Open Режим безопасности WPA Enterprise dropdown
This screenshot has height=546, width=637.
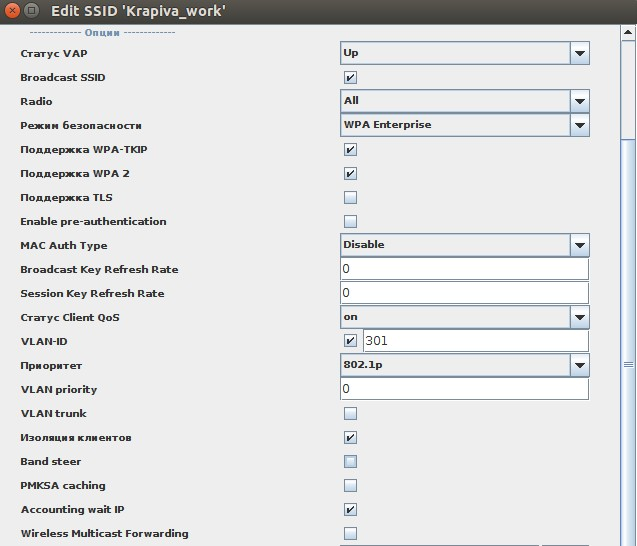(579, 125)
